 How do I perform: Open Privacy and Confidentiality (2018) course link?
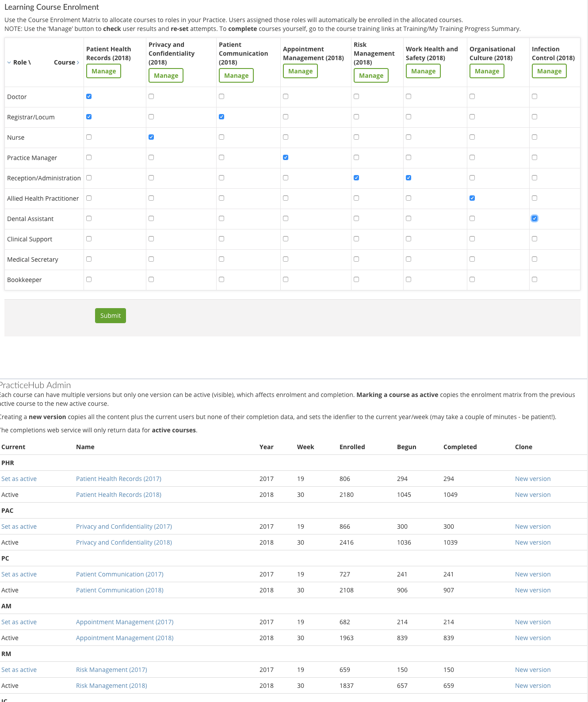click(124, 542)
